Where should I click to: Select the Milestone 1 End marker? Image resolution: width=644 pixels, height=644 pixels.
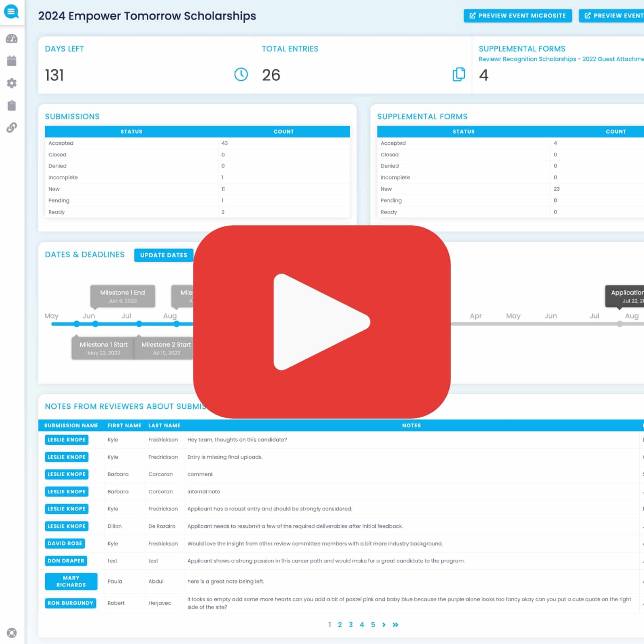pos(122,296)
